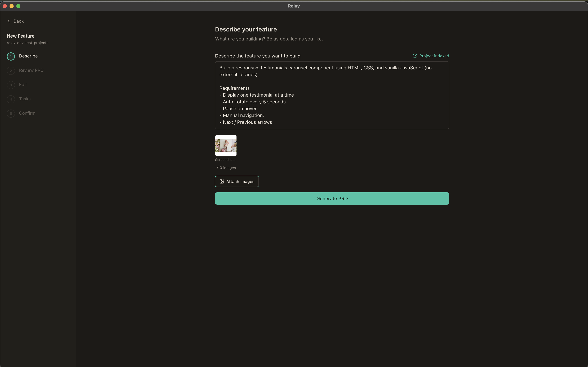Click step 4 circle beside Tasks
588x367 pixels.
click(11, 99)
